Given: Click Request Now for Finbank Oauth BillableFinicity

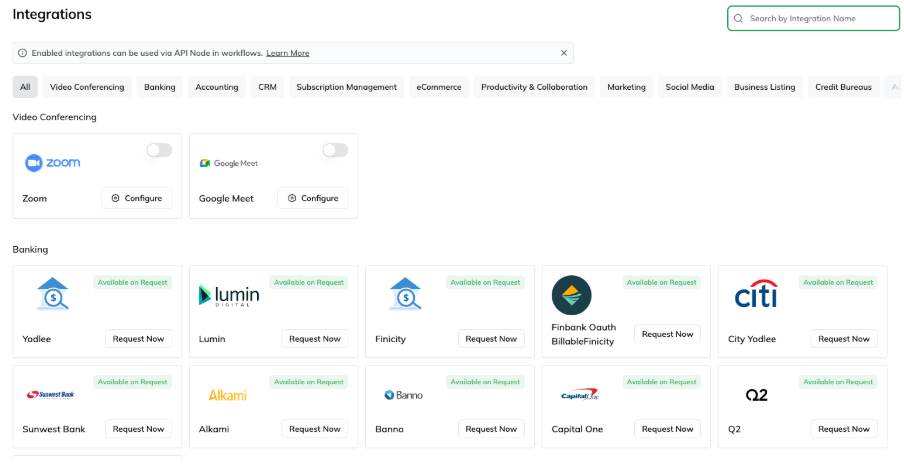Looking at the screenshot, I should pos(668,334).
